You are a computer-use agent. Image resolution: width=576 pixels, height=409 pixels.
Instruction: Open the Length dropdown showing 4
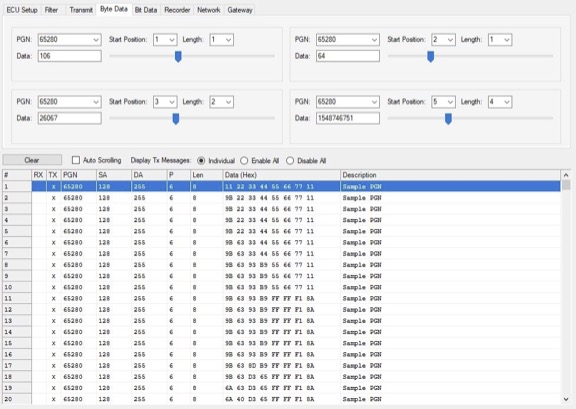500,102
